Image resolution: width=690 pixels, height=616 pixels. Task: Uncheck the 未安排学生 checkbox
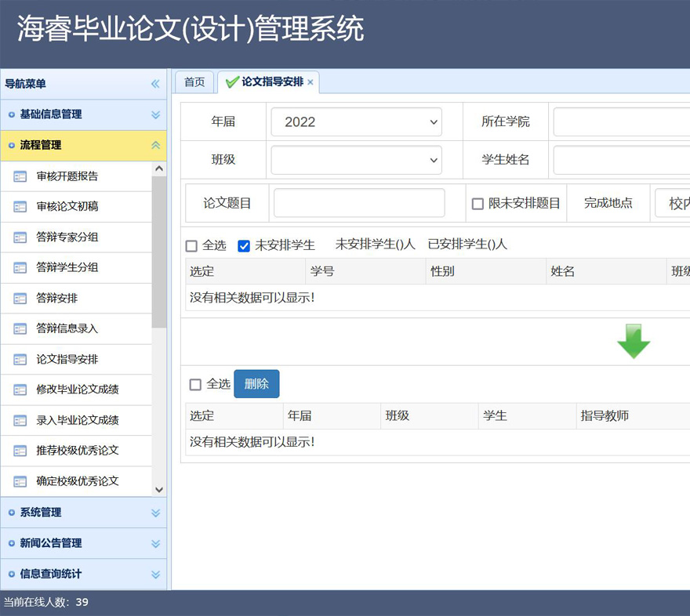244,246
